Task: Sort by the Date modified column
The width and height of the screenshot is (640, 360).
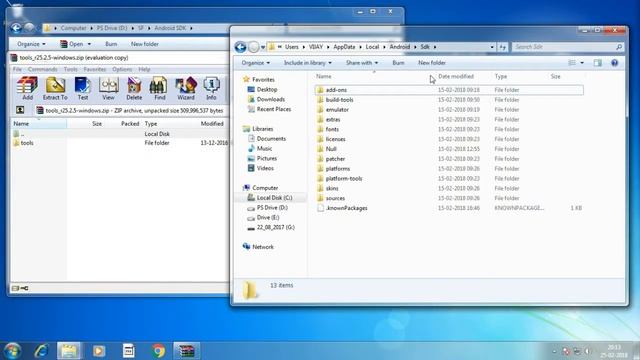Action: click(456, 76)
